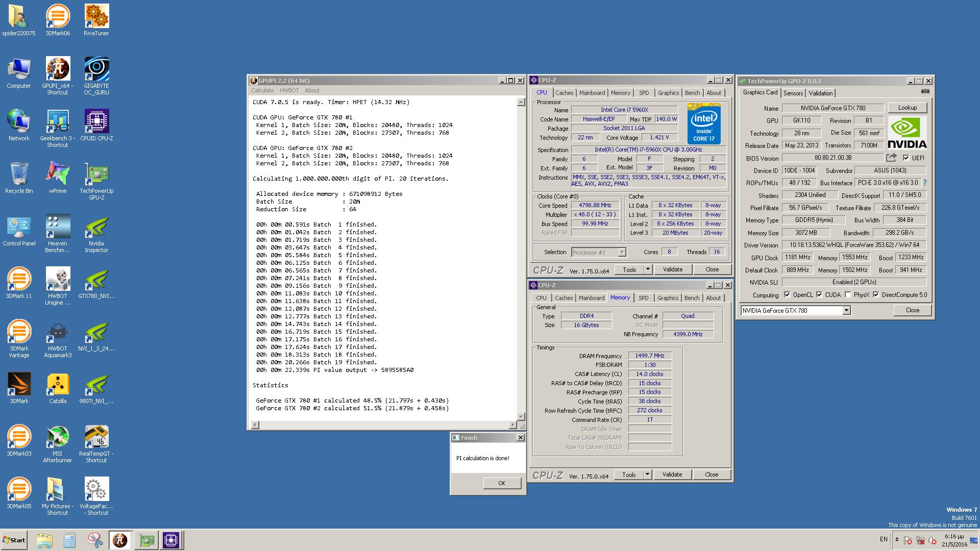980x551 pixels.
Task: Click the Core Speed value in CPU-Z
Action: point(595,206)
